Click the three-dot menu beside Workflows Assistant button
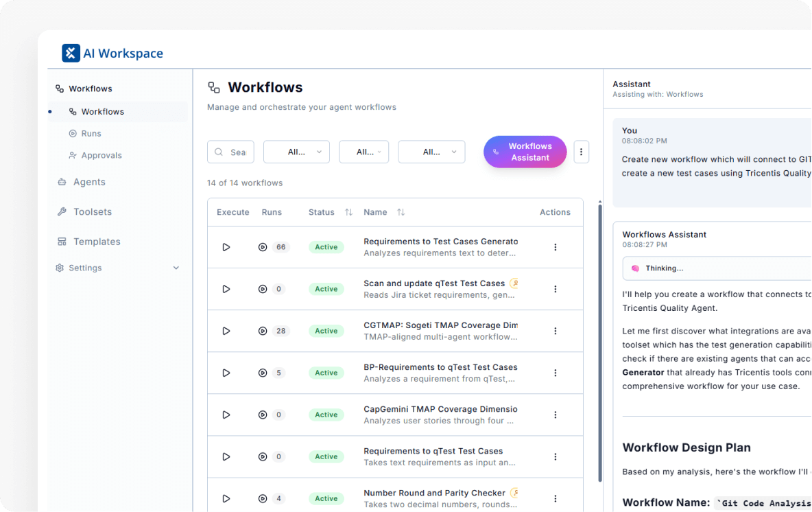This screenshot has width=812, height=512. 581,152
